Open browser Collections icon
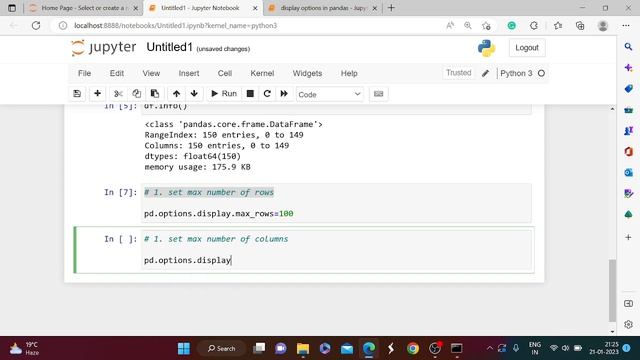 [x=580, y=25]
